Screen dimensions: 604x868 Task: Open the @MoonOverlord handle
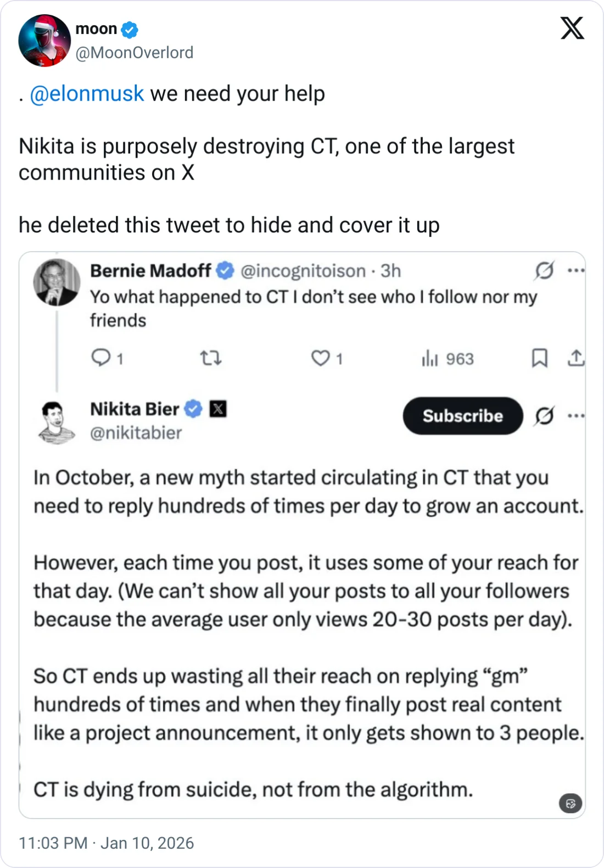[x=135, y=53]
